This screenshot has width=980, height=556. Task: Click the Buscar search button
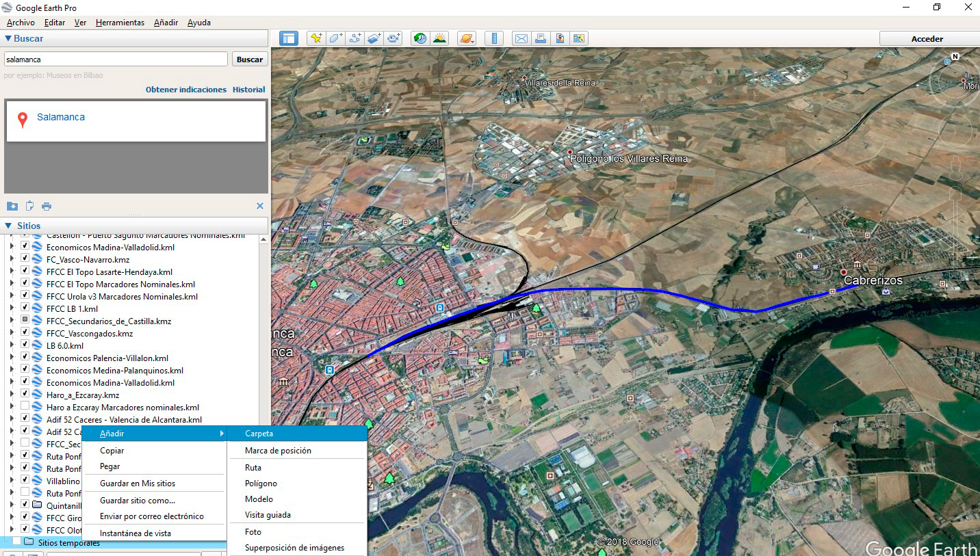tap(250, 59)
